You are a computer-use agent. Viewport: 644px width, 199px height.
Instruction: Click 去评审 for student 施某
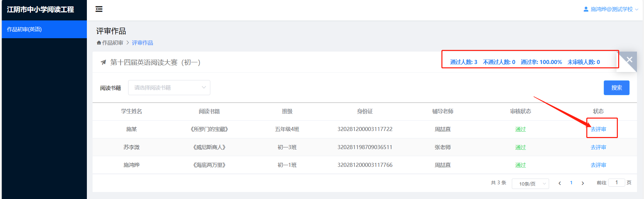[598, 129]
